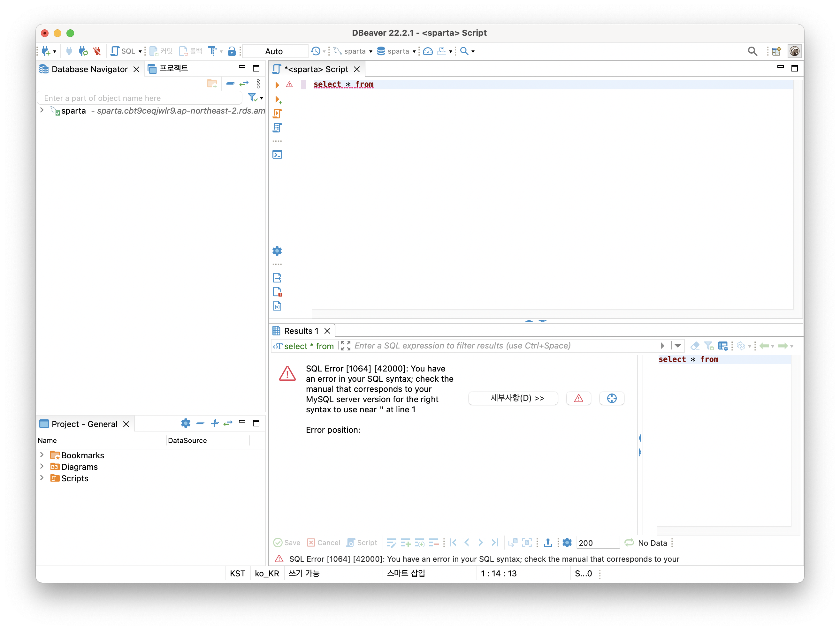Expand the Diagrams folder

[x=42, y=466]
